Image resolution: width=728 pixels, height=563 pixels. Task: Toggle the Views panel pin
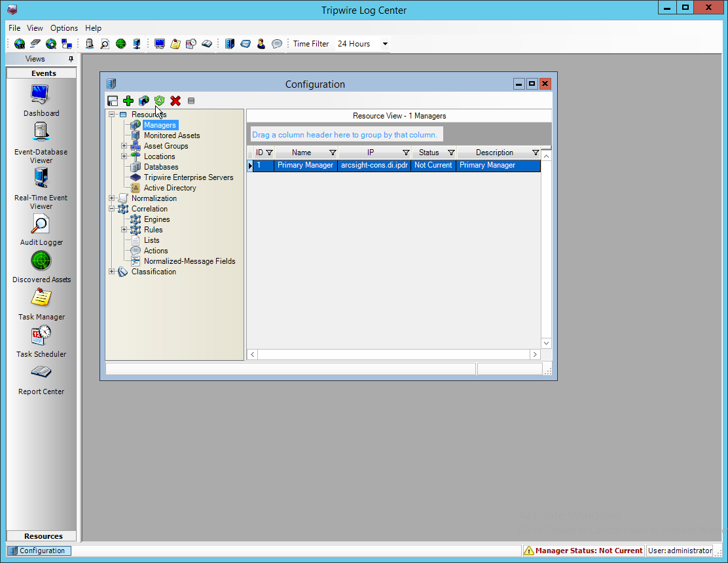[71, 59]
